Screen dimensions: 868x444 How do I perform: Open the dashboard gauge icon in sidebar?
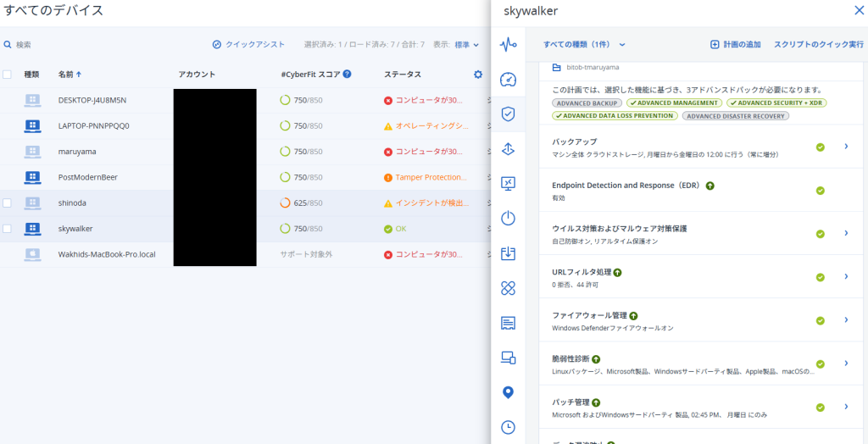point(508,80)
